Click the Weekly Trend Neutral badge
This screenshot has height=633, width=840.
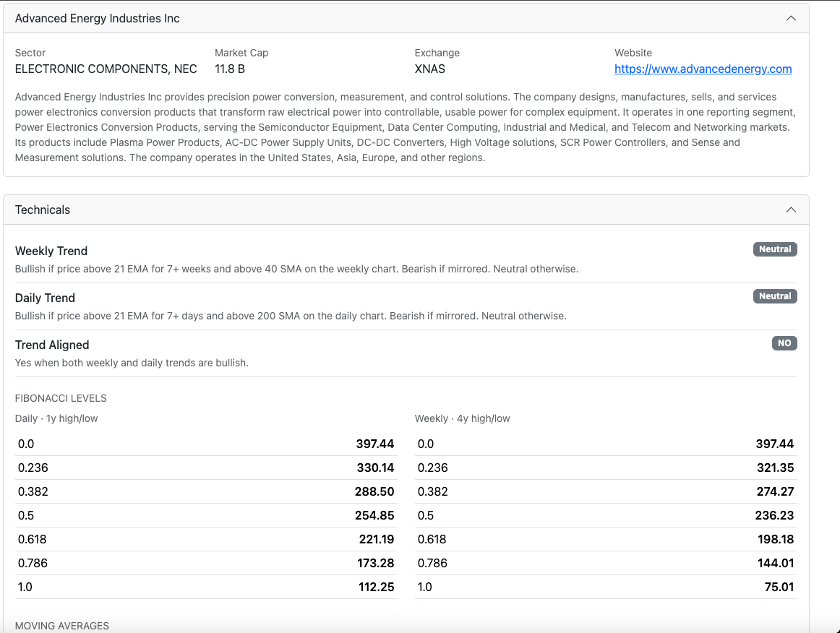[x=775, y=249]
